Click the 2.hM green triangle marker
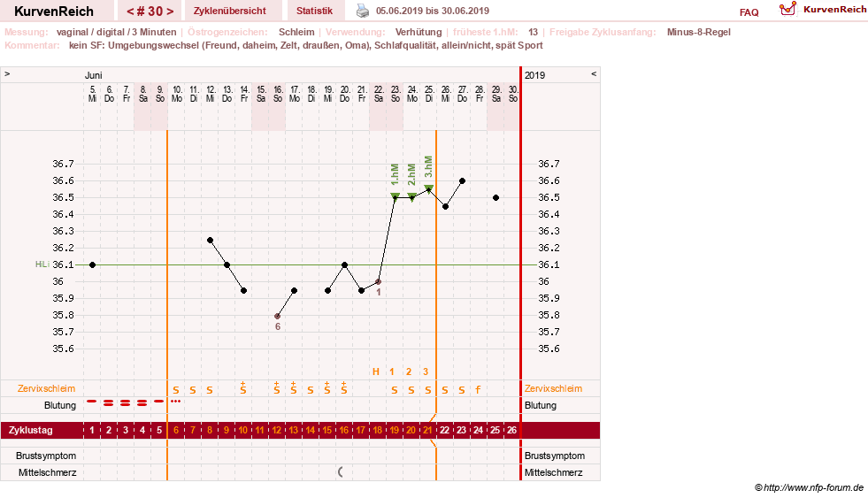868x498 pixels. pos(411,195)
